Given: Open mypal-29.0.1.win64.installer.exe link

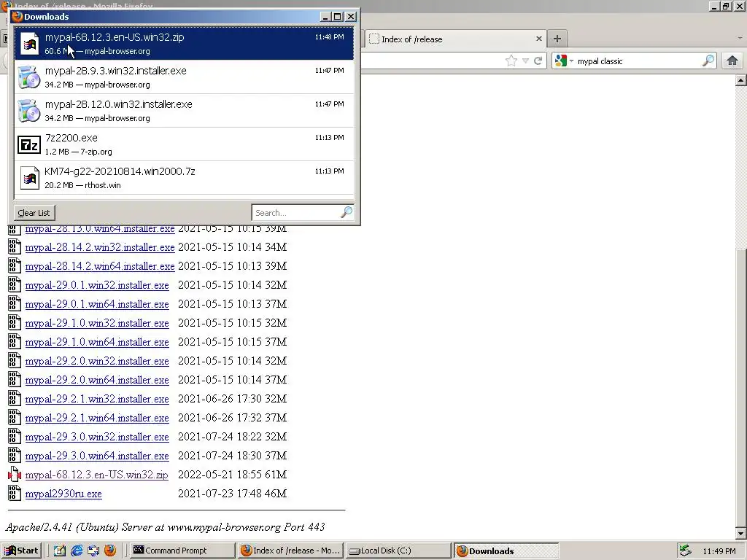Looking at the screenshot, I should point(97,304).
